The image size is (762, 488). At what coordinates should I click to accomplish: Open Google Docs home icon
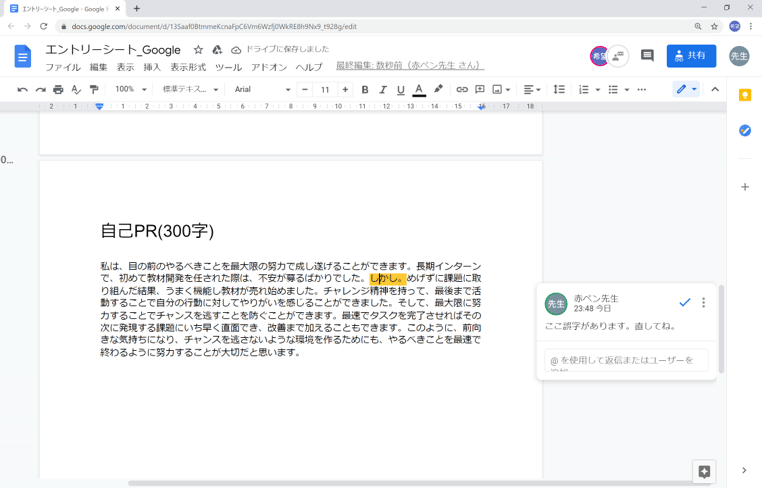tap(23, 56)
